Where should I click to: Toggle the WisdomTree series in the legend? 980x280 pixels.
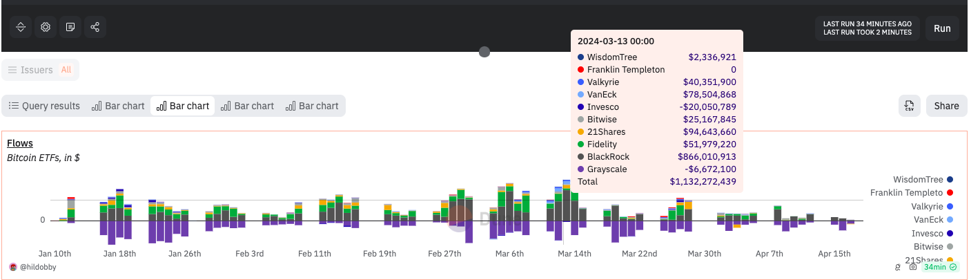[x=919, y=180]
